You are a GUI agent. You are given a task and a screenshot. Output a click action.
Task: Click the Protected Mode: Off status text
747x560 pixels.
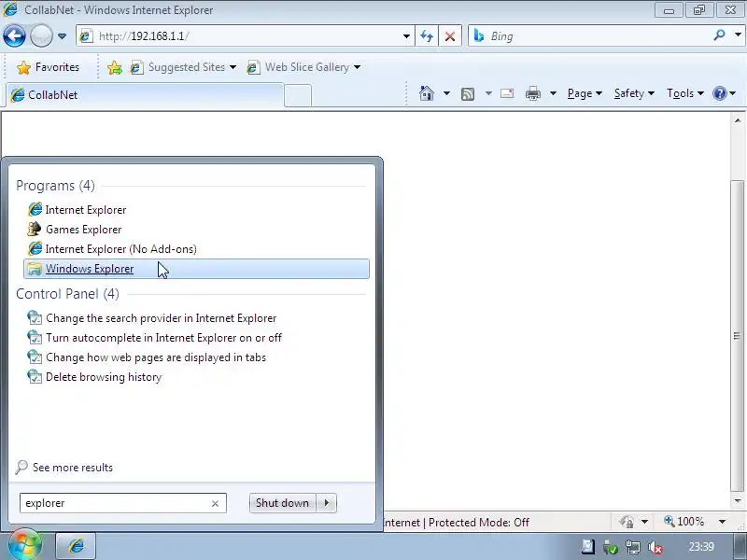pos(478,523)
